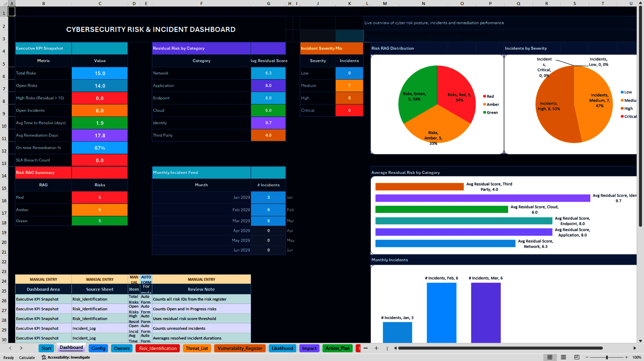
Task: Open the Config sheet tab
Action: point(98,348)
